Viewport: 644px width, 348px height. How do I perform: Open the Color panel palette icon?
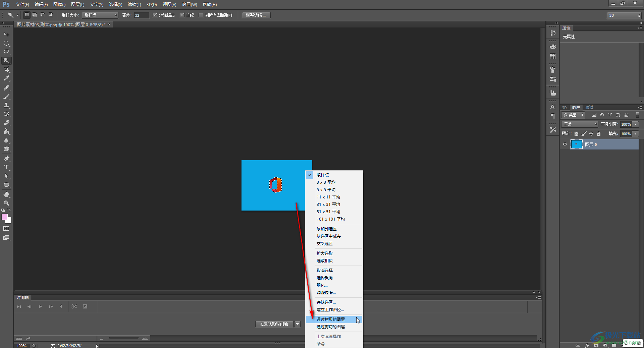[x=553, y=47]
